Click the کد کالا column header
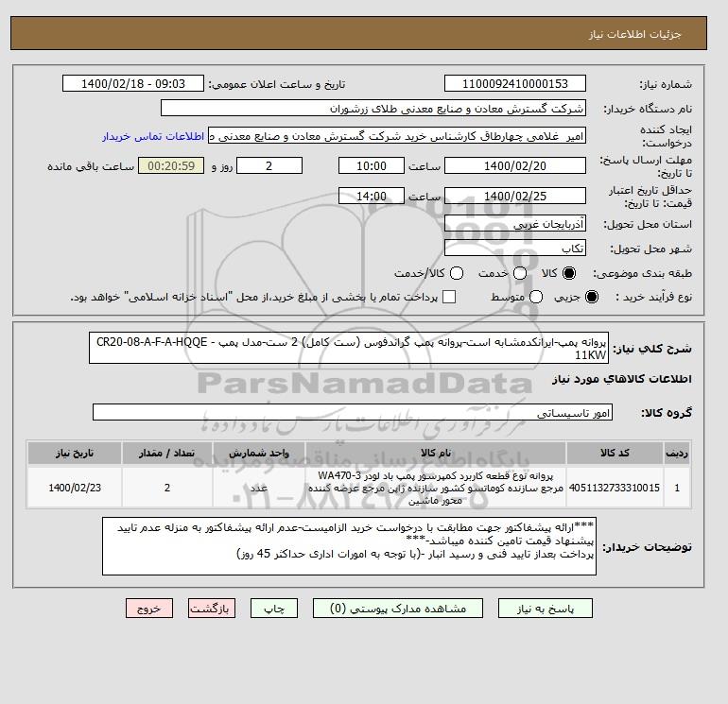 coord(615,453)
